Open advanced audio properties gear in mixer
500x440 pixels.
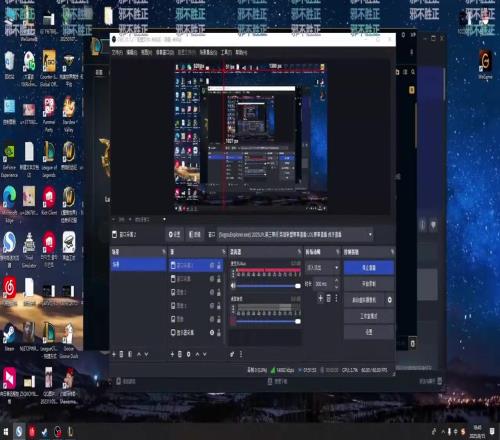click(232, 354)
